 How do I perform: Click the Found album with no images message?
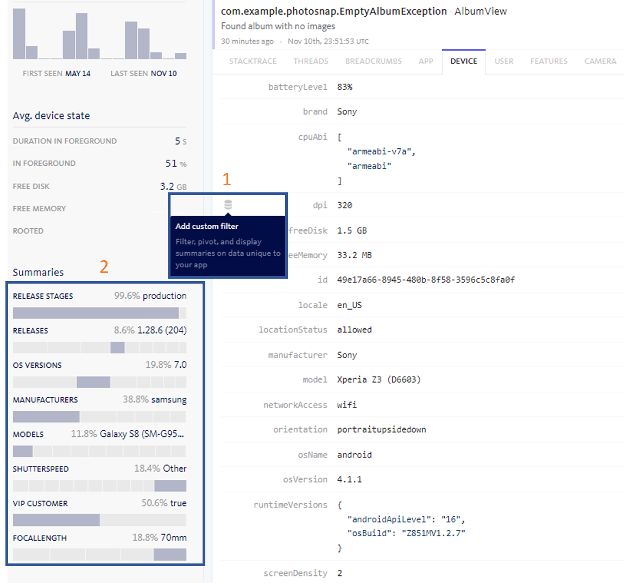278,26
